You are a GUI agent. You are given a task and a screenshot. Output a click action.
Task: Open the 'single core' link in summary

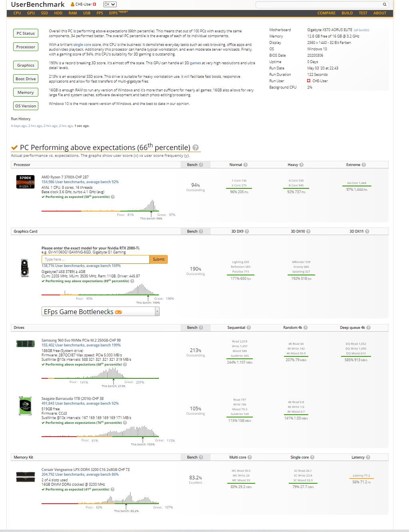pos(82,45)
